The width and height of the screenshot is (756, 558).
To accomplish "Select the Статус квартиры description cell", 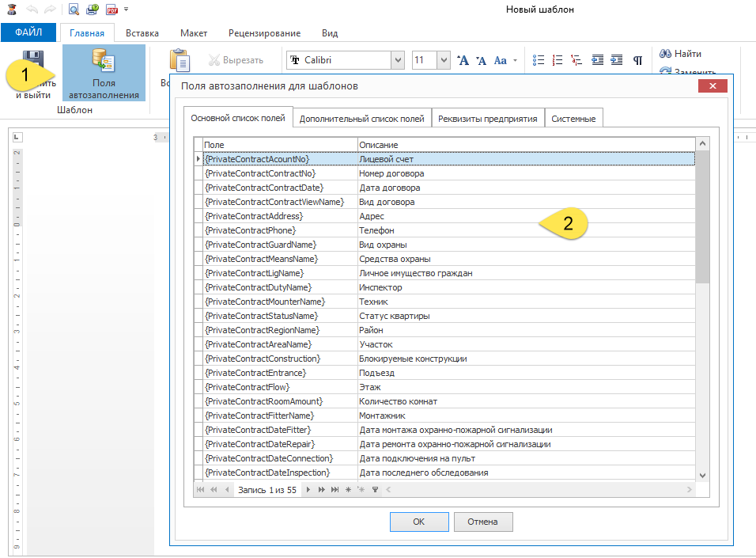I will [x=526, y=316].
